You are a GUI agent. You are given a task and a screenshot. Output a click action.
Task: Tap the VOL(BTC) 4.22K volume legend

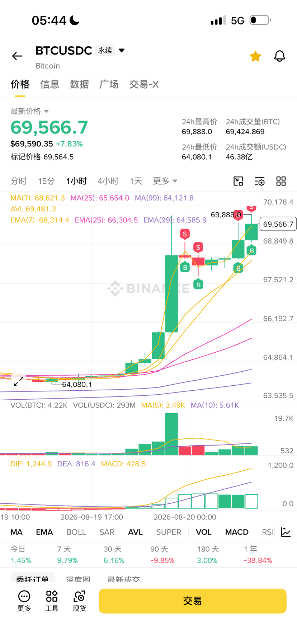39,405
